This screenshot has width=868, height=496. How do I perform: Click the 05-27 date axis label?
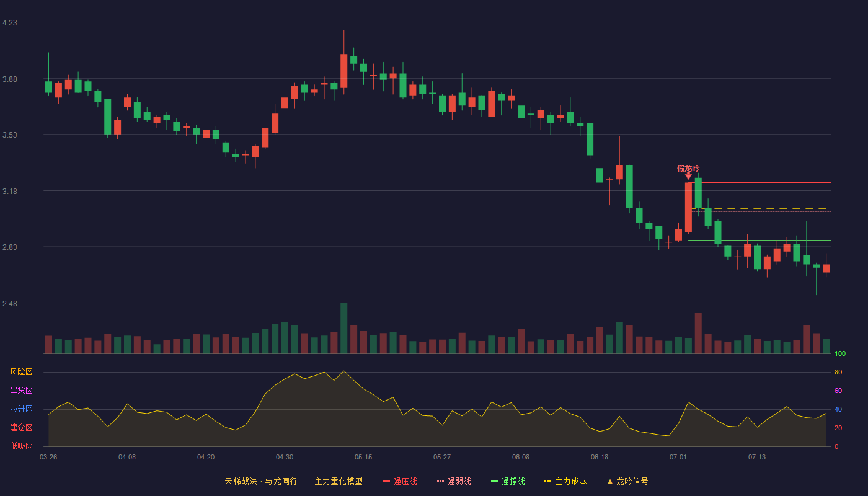[442, 457]
